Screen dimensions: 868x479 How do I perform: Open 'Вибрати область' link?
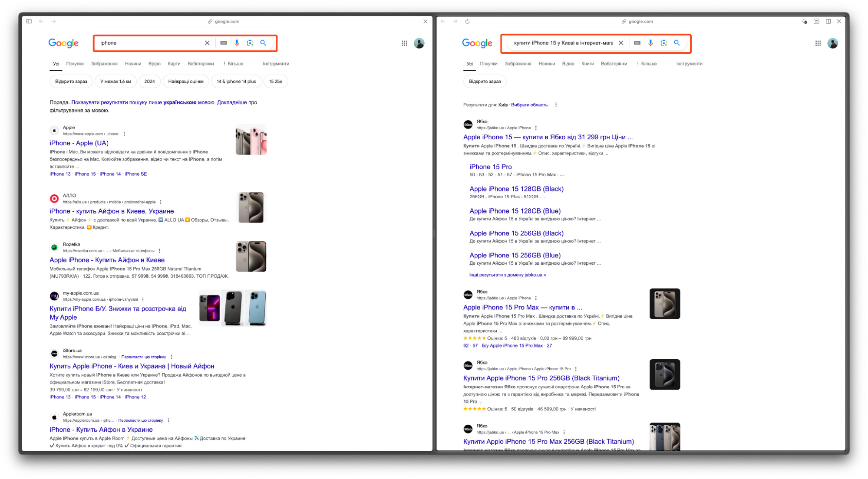(x=529, y=105)
